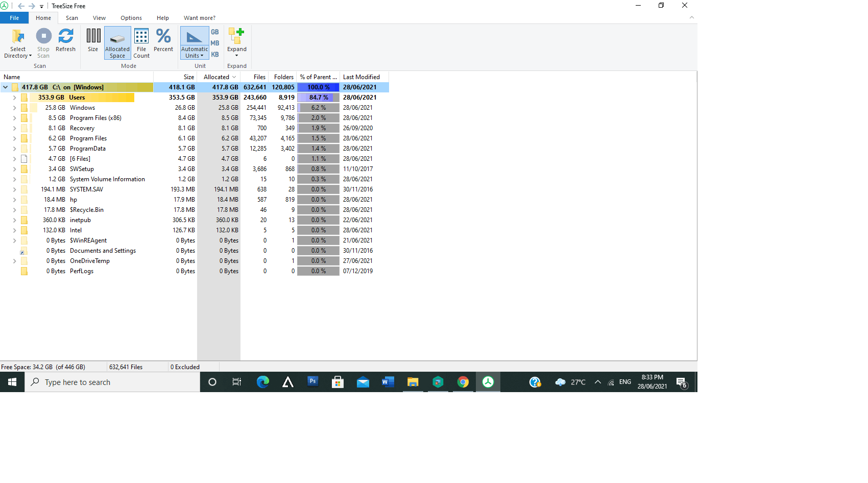Switch display mode to Percent
Viewport: 868px width, 483px height.
163,40
